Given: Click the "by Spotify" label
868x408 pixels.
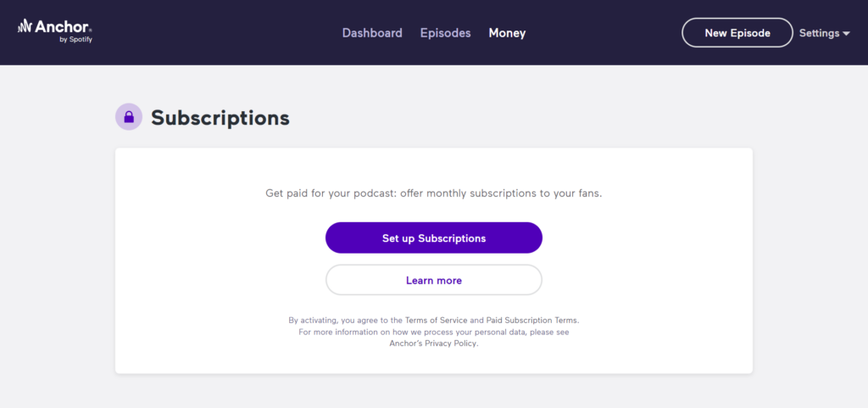Looking at the screenshot, I should (x=75, y=40).
